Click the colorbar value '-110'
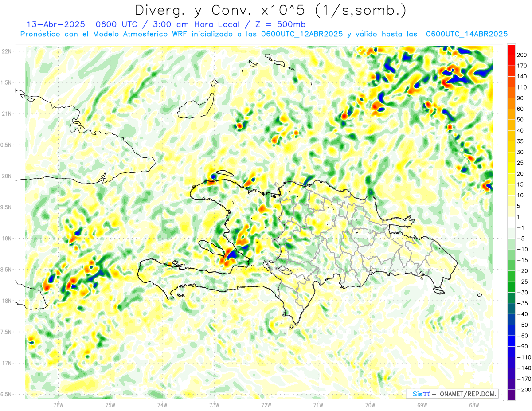532x411 pixels. (x=524, y=357)
